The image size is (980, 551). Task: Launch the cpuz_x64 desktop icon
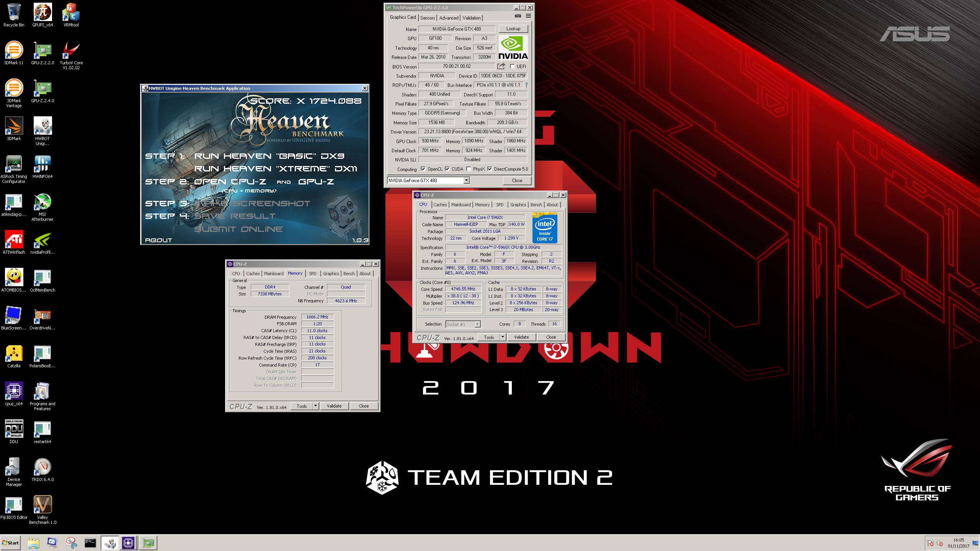coord(14,394)
